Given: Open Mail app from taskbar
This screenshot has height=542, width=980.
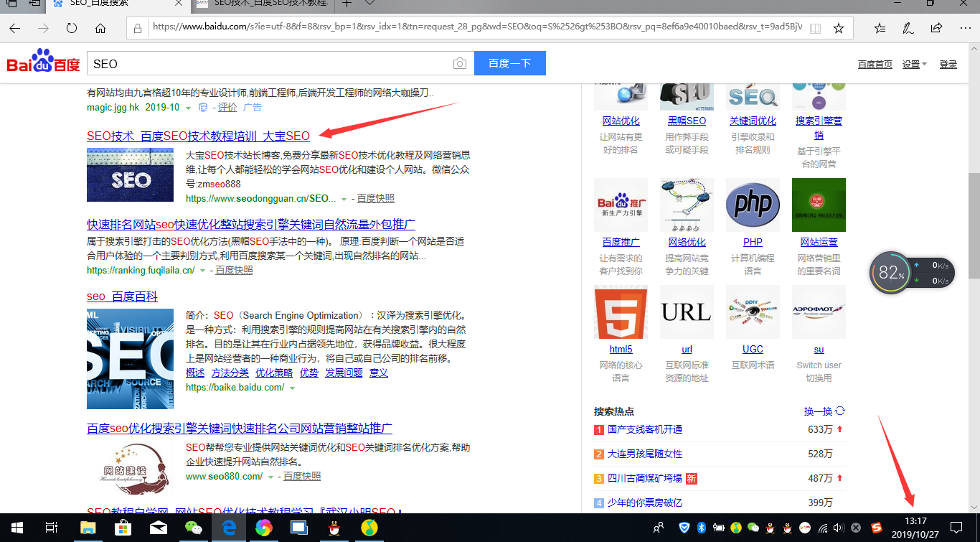Looking at the screenshot, I should coord(159,528).
